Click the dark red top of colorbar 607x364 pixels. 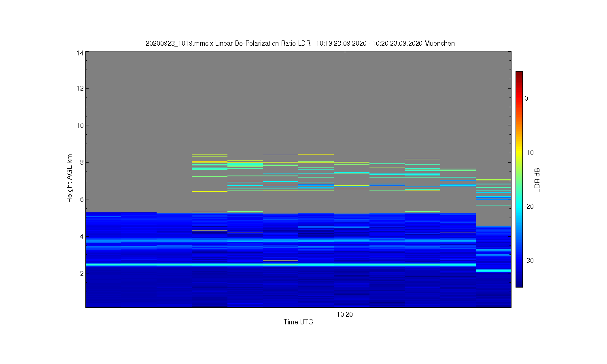pos(519,74)
